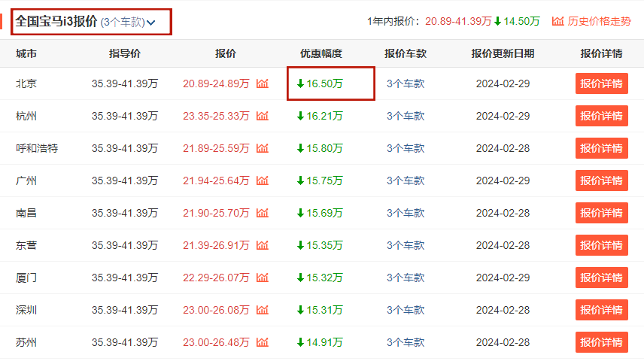
Task: Click 报价详情 button for 苏州
Action: pyautogui.click(x=601, y=342)
